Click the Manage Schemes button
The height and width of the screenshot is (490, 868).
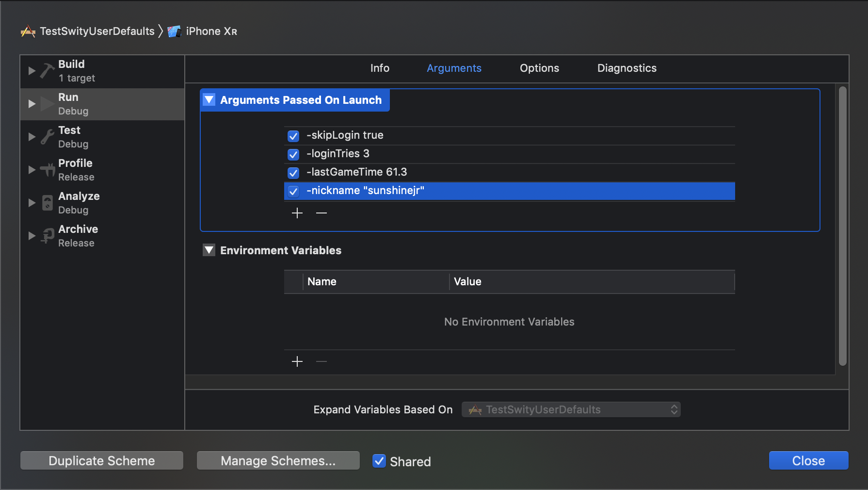pyautogui.click(x=278, y=460)
